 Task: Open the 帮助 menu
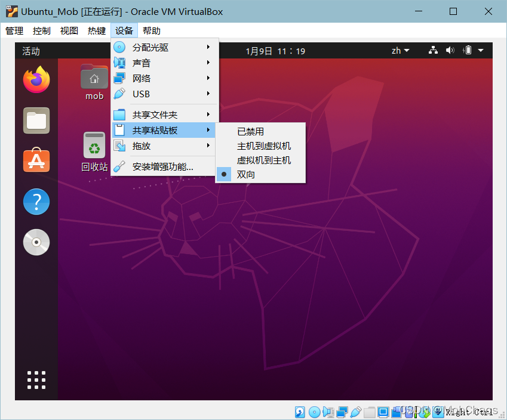[152, 30]
